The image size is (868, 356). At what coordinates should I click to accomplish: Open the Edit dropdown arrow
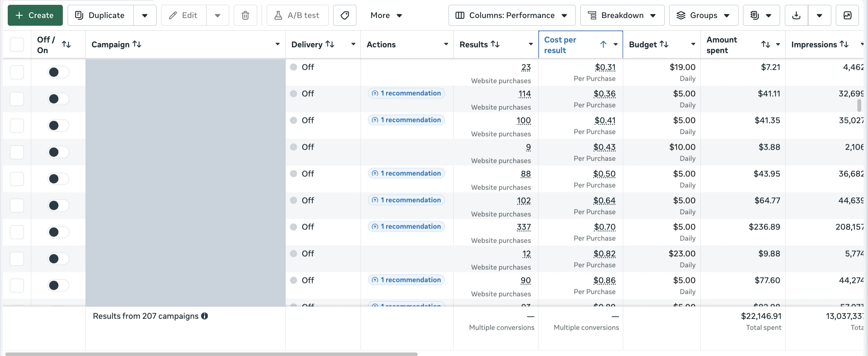click(217, 15)
